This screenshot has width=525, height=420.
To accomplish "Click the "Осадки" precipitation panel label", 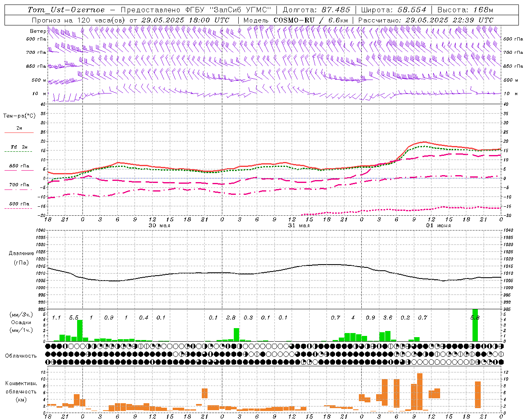I will point(21,322).
